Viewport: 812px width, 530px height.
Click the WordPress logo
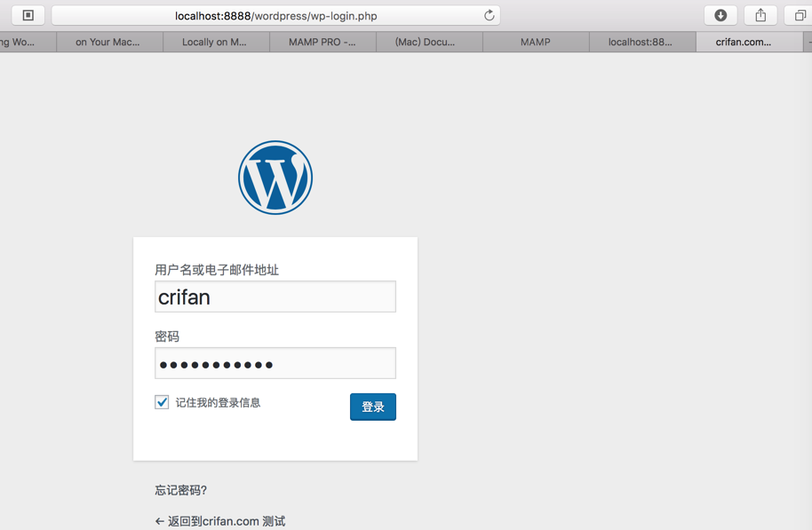pos(275,178)
